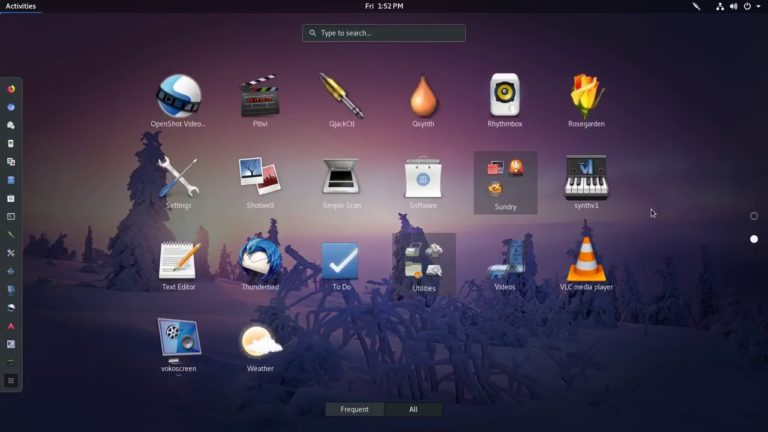Open the Sundry app folder
768x432 pixels.
[505, 183]
